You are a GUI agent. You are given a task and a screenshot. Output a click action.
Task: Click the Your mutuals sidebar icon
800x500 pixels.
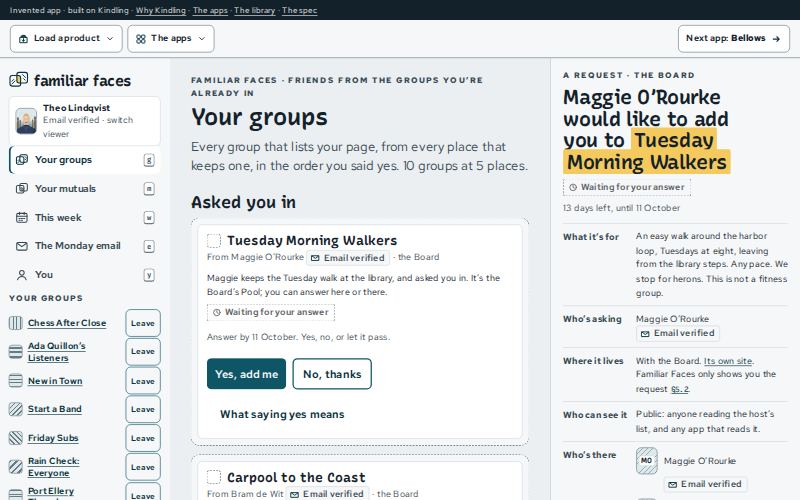tap(21, 189)
